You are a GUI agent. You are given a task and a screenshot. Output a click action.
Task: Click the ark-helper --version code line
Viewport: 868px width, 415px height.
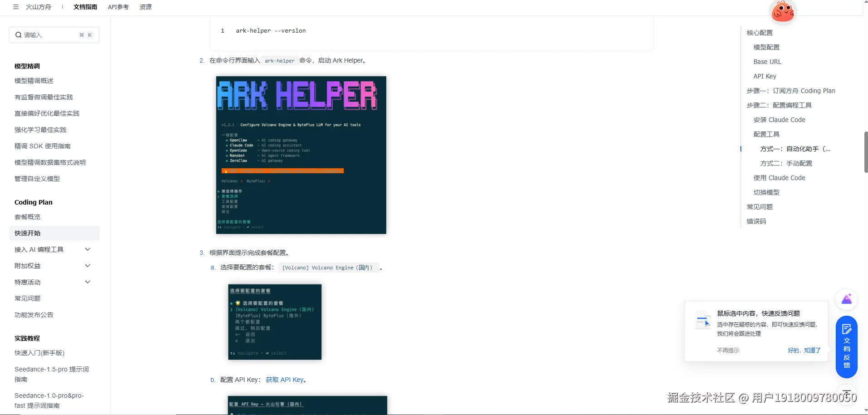coord(271,31)
